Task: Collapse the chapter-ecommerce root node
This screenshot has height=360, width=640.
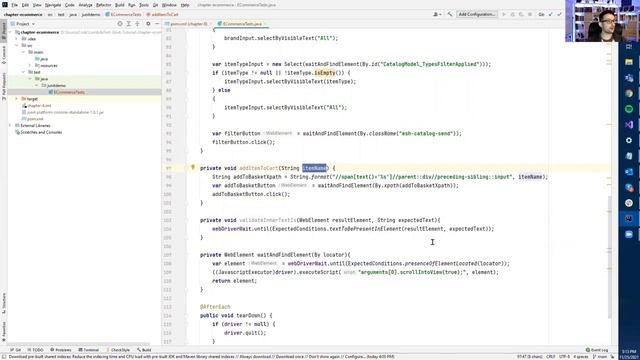Action: (x=11, y=32)
